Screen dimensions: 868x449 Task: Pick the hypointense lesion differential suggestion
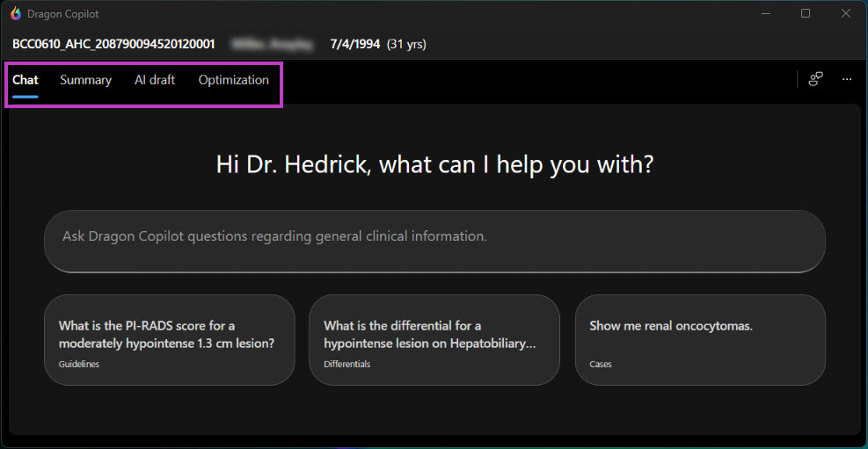pos(434,339)
